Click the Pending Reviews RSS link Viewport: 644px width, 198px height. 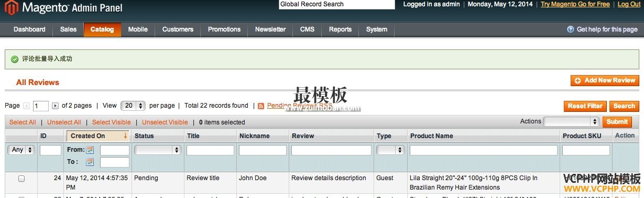[300, 106]
